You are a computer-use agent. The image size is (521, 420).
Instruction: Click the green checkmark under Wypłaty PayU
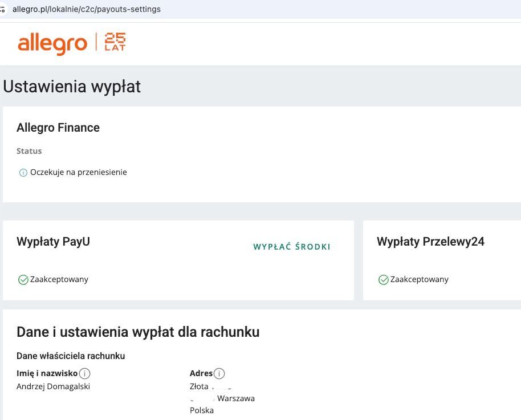pos(23,280)
